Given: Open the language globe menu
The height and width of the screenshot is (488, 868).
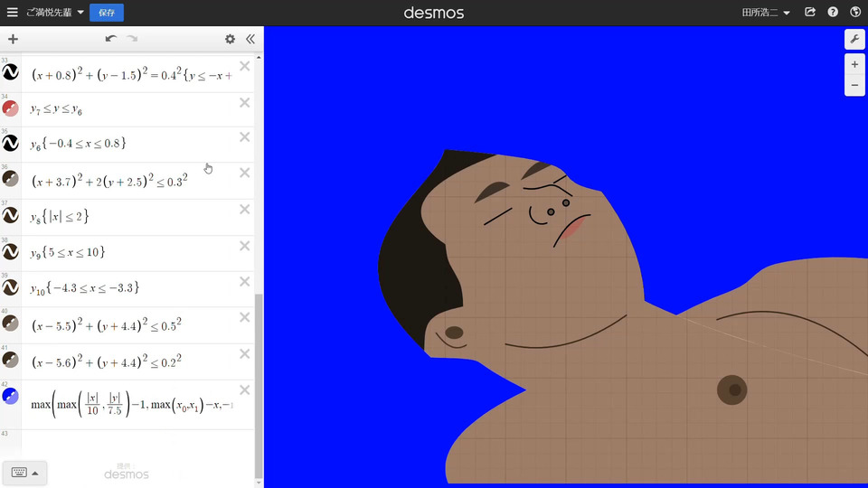Looking at the screenshot, I should point(855,13).
